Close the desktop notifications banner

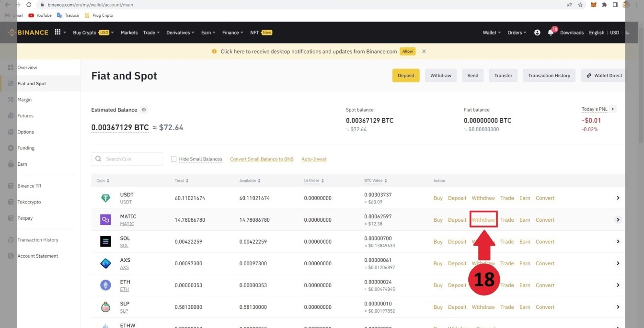(424, 51)
